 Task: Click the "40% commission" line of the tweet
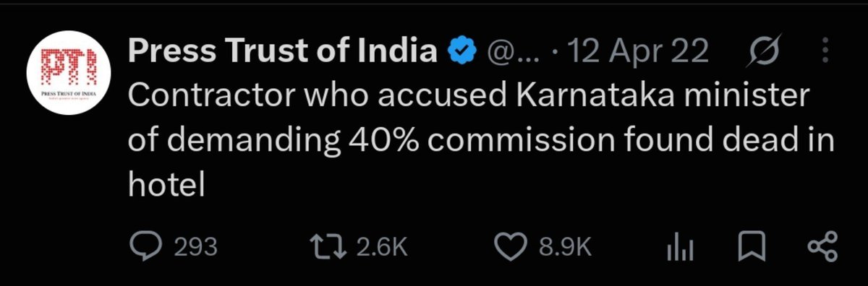(x=481, y=142)
